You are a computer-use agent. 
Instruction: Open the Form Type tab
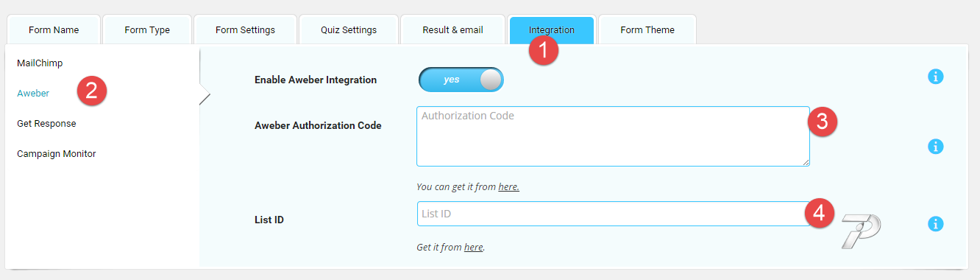point(147,30)
